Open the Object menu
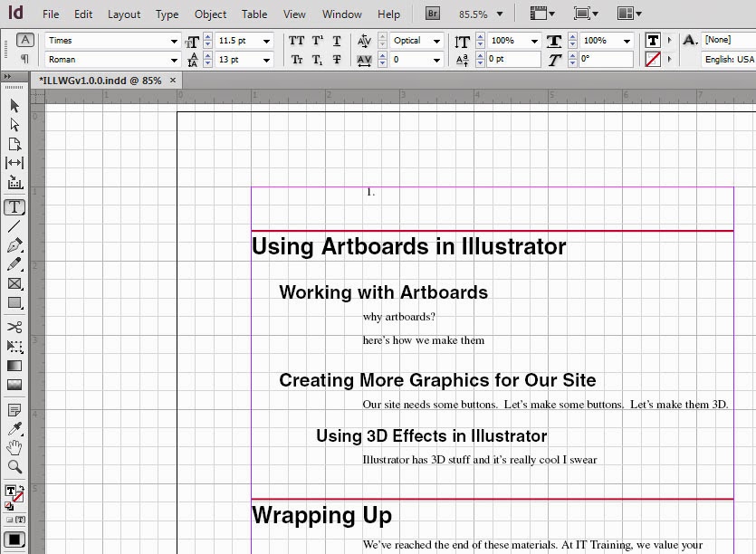This screenshot has height=554, width=756. (x=210, y=14)
